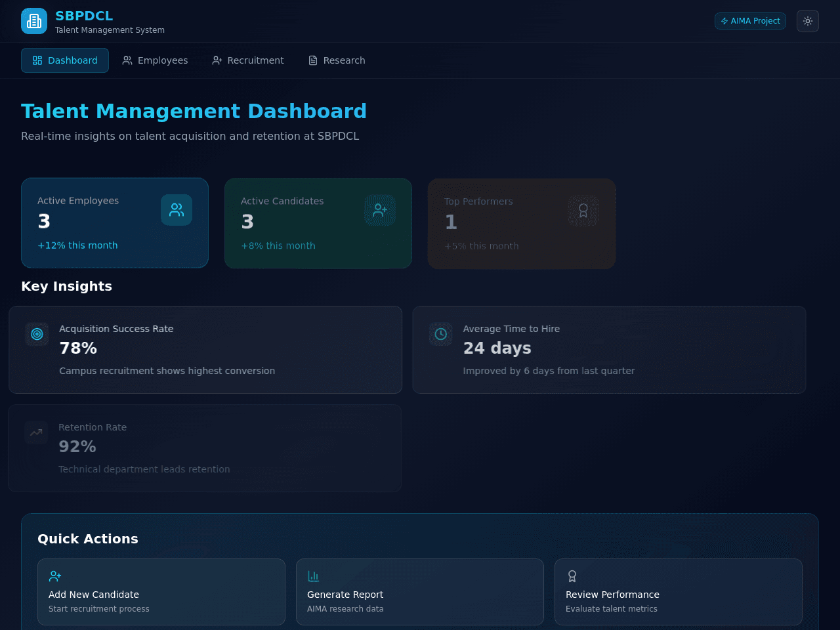Viewport: 840px width, 630px height.
Task: Open the Employees tab
Action: [x=155, y=60]
